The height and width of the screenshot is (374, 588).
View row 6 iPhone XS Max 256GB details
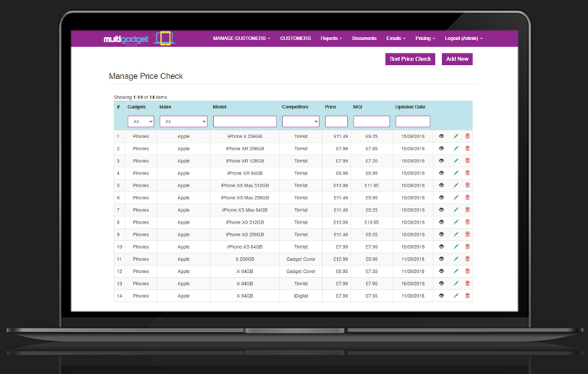[441, 197]
